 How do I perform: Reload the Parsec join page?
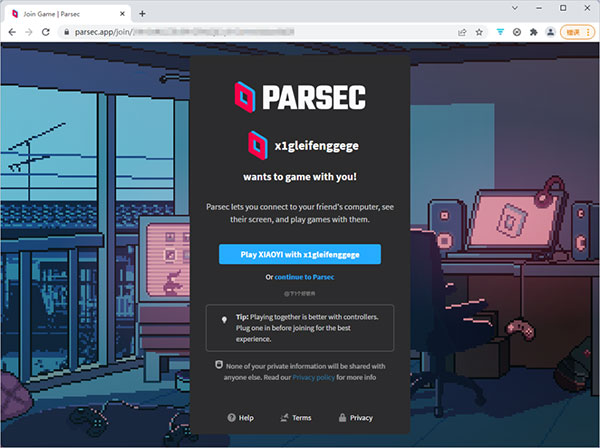click(46, 32)
